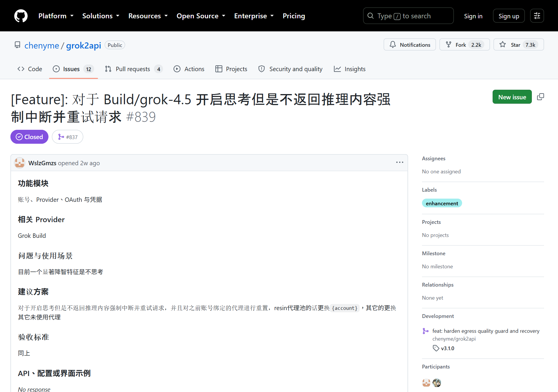Click the enhancement label

point(442,203)
